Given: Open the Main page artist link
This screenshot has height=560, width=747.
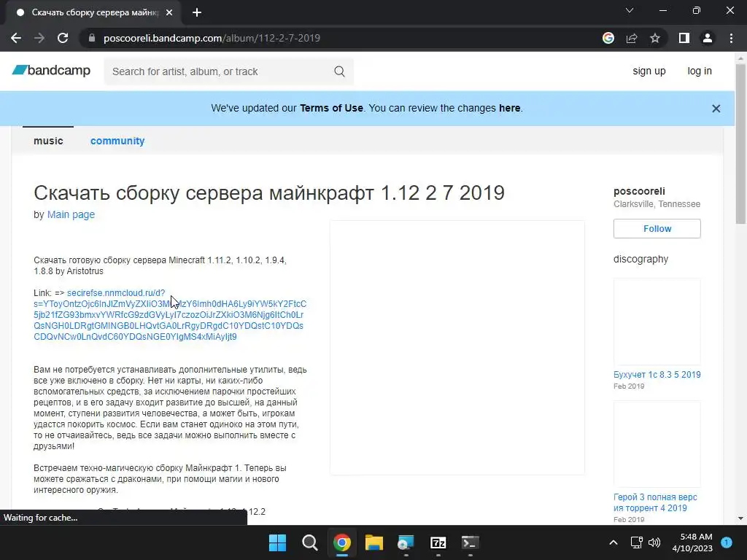Looking at the screenshot, I should coord(71,214).
